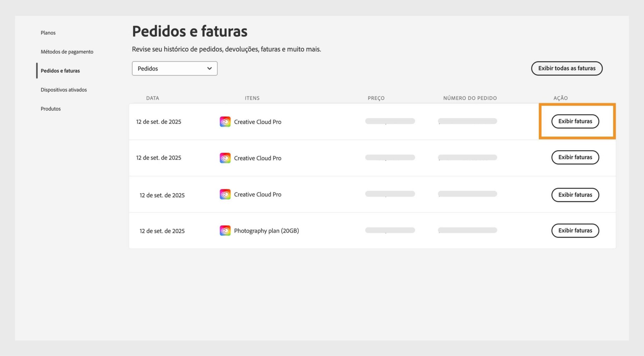Click the PREÇO column header
Viewport: 644px width, 356px height.
(376, 98)
